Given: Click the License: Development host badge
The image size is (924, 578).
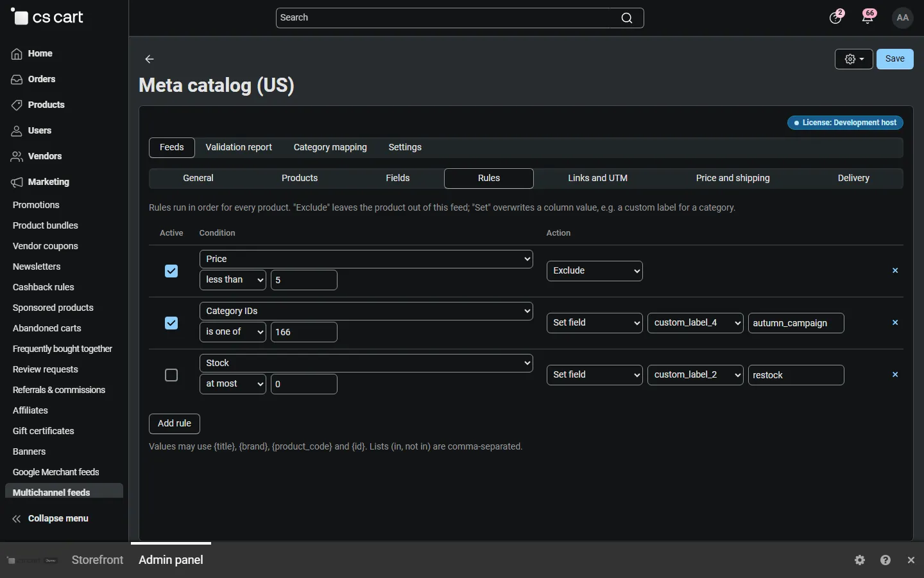Looking at the screenshot, I should [x=846, y=123].
